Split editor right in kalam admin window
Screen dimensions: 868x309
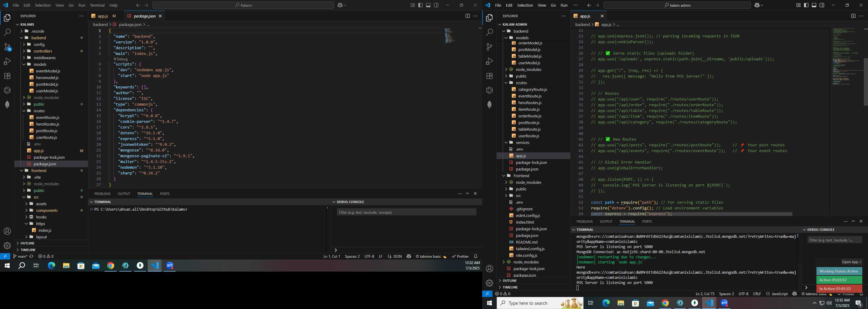pyautogui.click(x=853, y=16)
